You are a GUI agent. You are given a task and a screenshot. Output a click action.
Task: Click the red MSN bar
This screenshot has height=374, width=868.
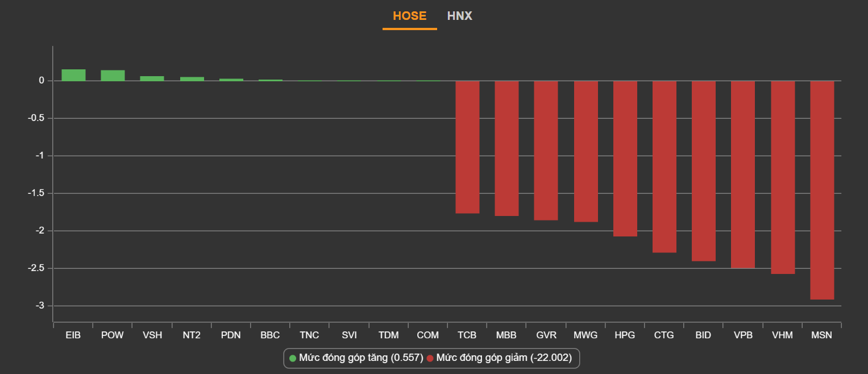[822, 189]
